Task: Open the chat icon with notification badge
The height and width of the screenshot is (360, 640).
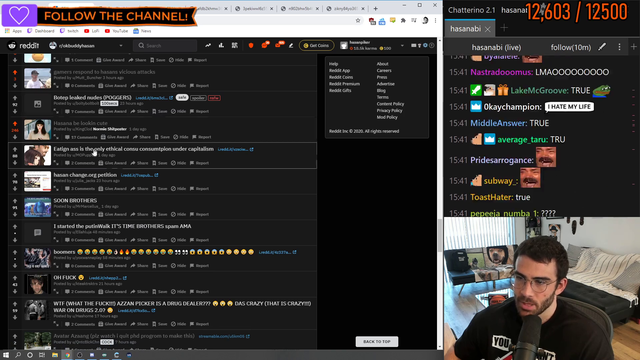Action: tap(265, 45)
